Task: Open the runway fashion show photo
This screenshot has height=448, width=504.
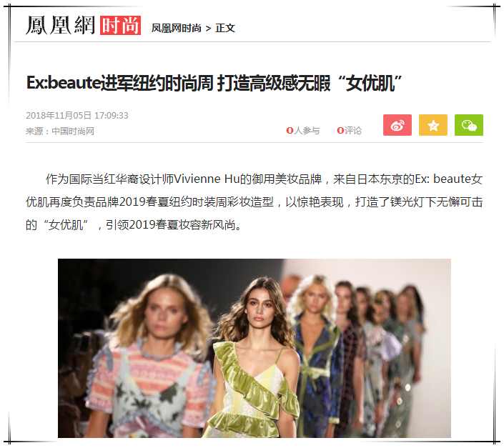Action: 255,348
